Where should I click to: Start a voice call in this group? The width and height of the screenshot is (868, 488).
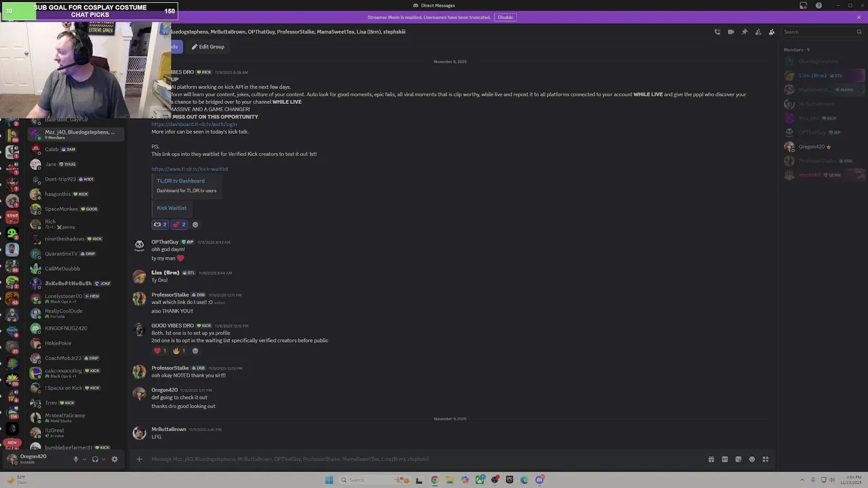tap(717, 32)
